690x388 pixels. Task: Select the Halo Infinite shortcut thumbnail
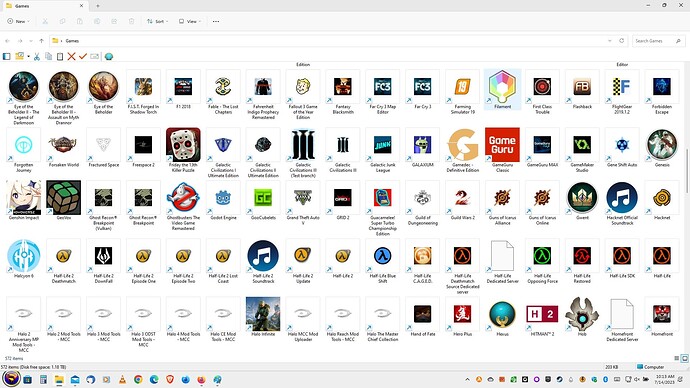click(x=263, y=314)
